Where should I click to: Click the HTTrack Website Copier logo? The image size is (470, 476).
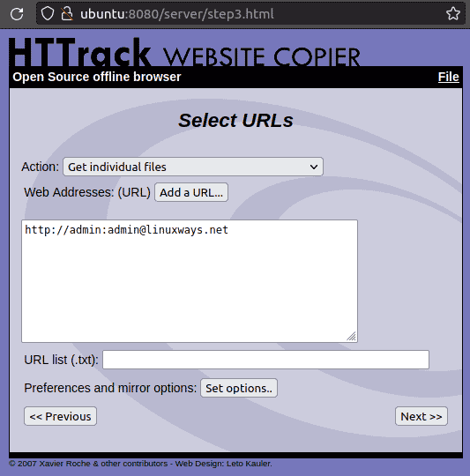pyautogui.click(x=184, y=52)
